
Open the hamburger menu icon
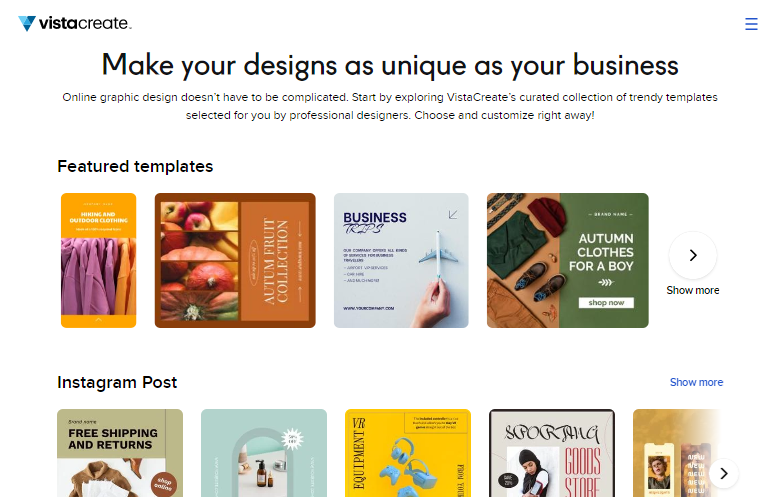pyautogui.click(x=751, y=24)
